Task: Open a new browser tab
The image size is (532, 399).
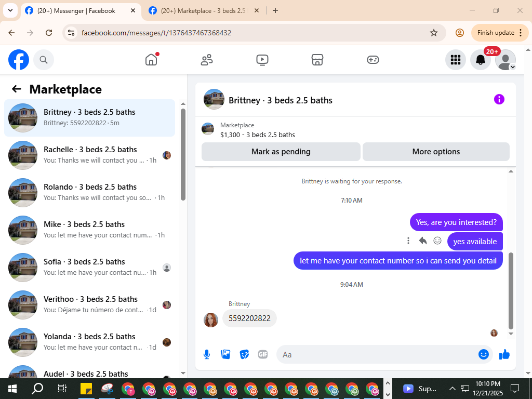Action: [275, 10]
